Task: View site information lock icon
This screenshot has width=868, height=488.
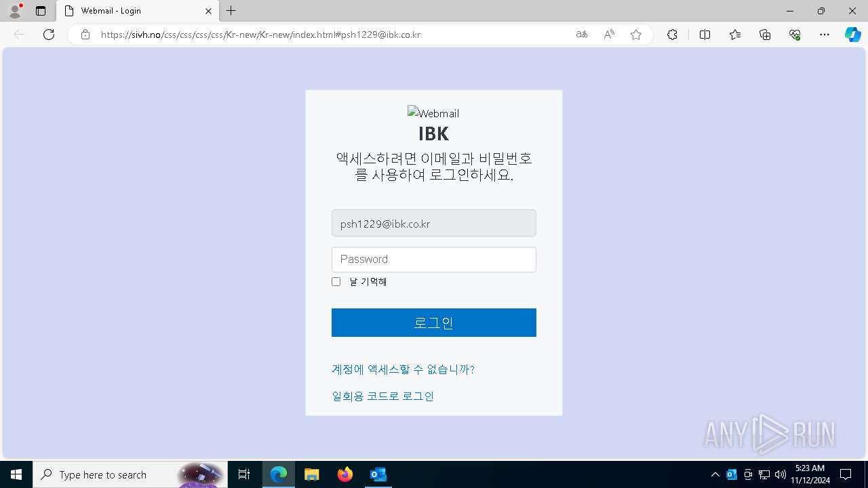Action: tap(85, 35)
